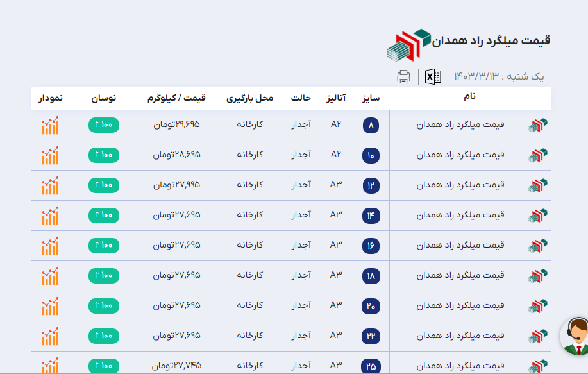
Task: Export the price table to Excel
Action: [433, 77]
